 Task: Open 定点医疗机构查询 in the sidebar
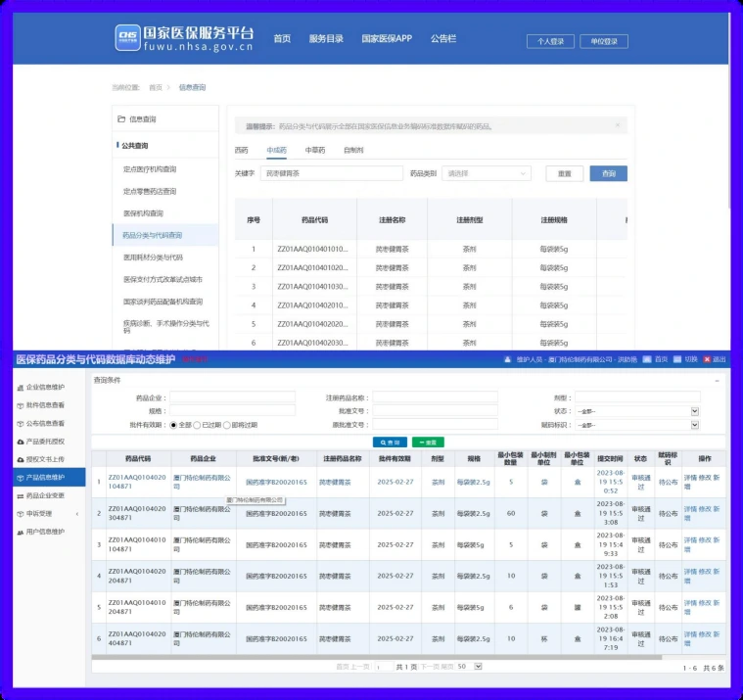(150, 169)
